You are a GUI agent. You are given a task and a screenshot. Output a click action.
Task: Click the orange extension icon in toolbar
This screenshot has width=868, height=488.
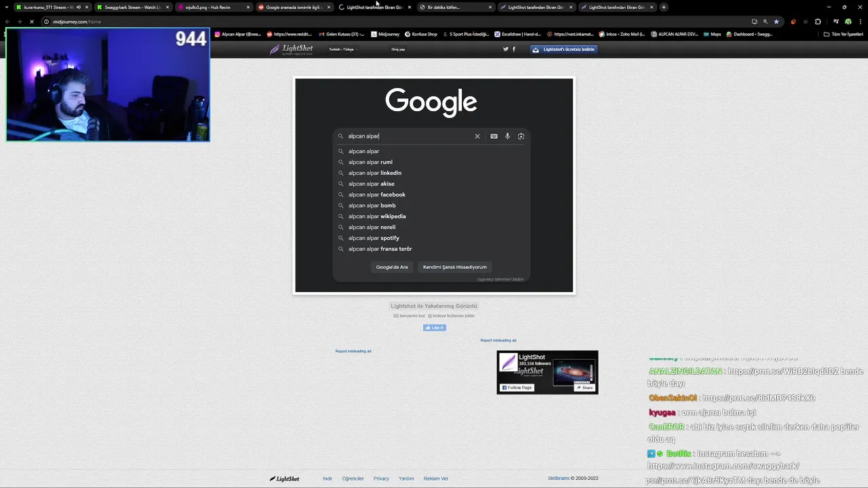click(793, 22)
